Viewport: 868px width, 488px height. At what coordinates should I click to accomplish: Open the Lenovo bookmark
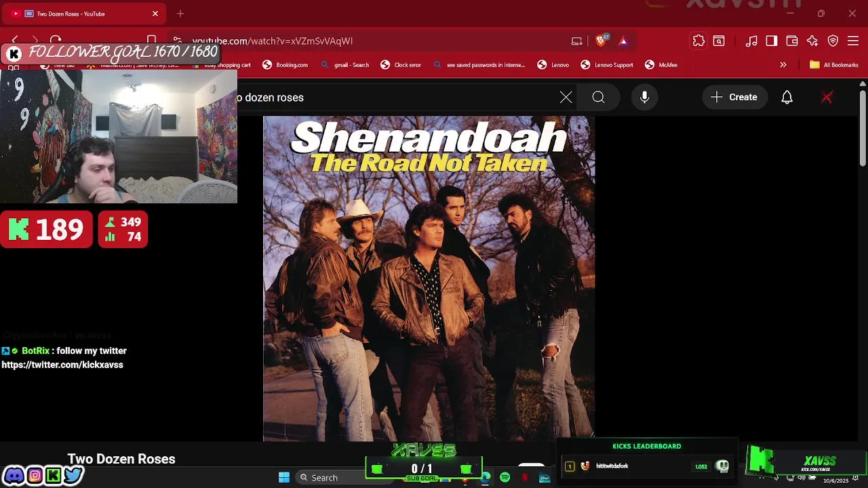pos(553,65)
